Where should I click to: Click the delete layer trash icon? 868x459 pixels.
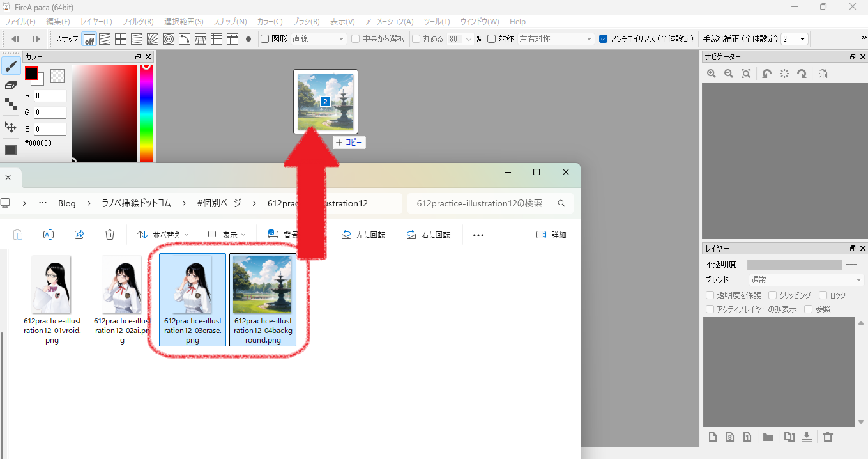point(828,437)
